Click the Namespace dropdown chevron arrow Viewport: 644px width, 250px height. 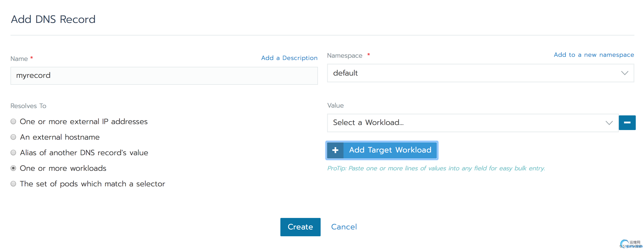pos(624,73)
